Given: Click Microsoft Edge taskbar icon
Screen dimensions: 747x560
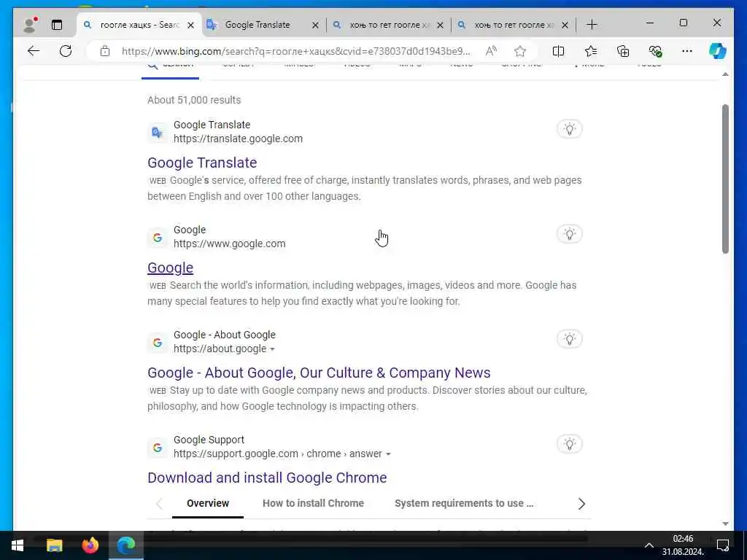Looking at the screenshot, I should [x=126, y=545].
